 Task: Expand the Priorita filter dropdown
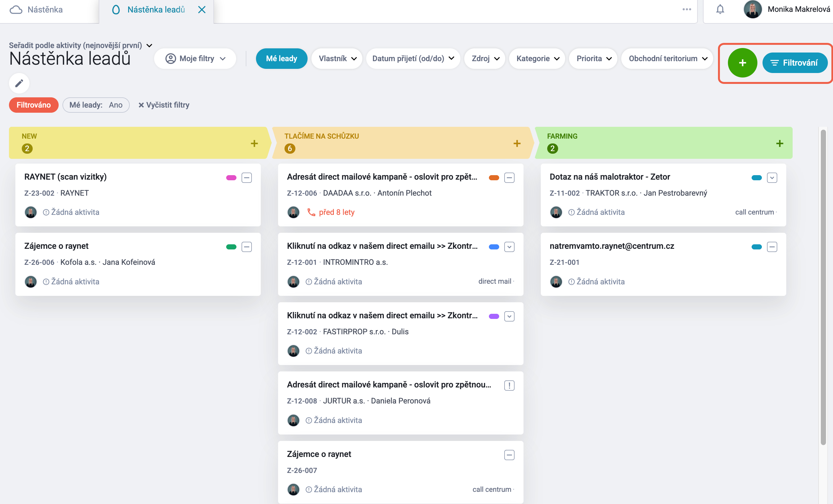coord(593,59)
